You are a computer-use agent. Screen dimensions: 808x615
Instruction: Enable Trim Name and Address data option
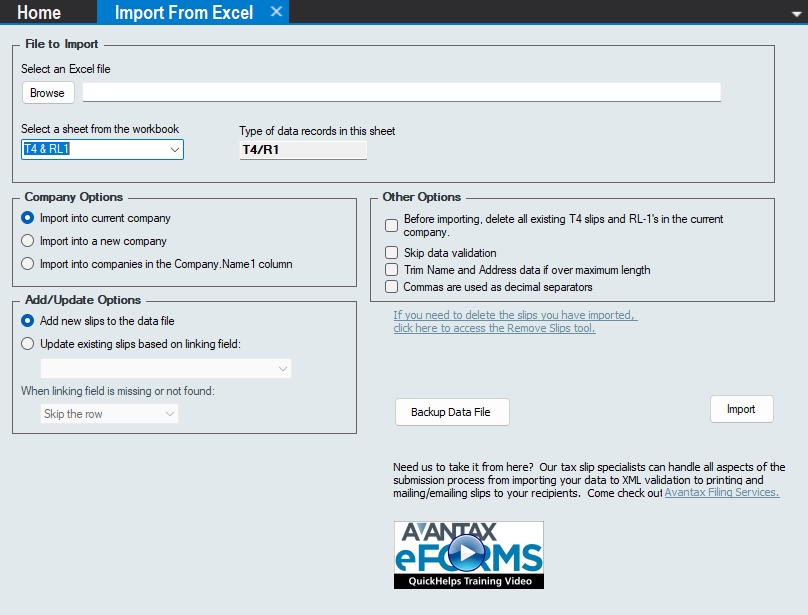(392, 270)
